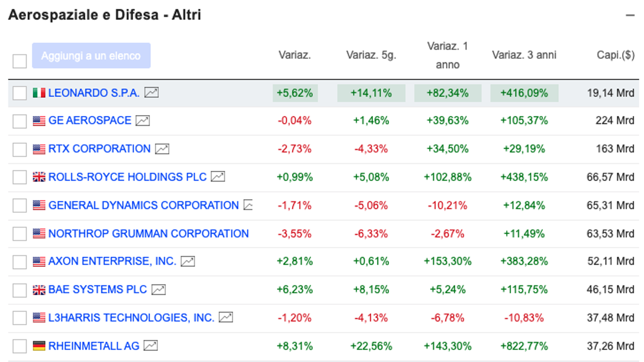
Task: Check the select-all checkbox in header
Action: pos(20,61)
